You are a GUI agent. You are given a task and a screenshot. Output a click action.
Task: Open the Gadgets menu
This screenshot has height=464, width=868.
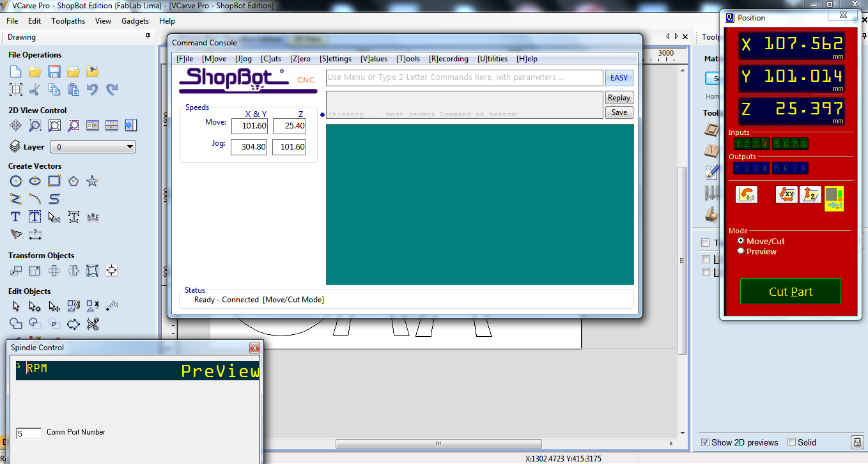[x=135, y=21]
